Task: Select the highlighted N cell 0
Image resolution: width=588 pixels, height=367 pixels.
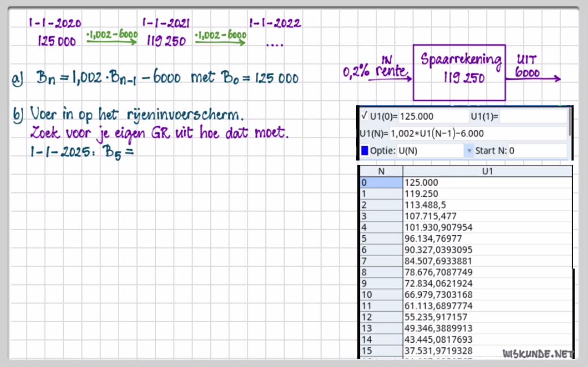Action: click(x=382, y=183)
